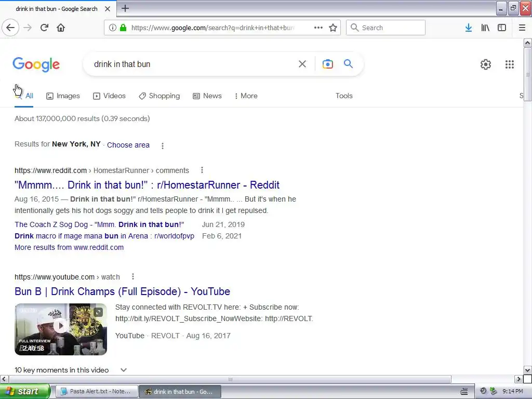The image size is (532, 399).
Task: Click the horizontal scrollbar thumb
Action: click(230, 379)
